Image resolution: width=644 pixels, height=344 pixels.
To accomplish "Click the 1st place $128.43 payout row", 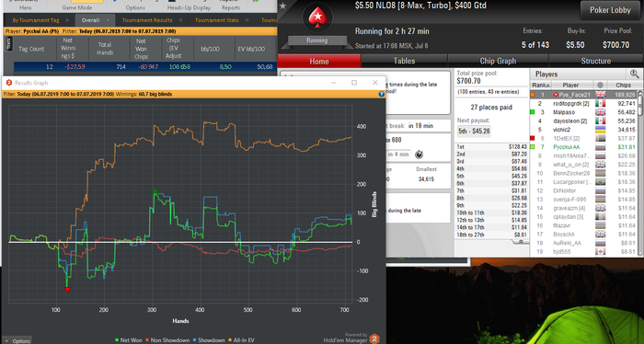I will pyautogui.click(x=491, y=146).
